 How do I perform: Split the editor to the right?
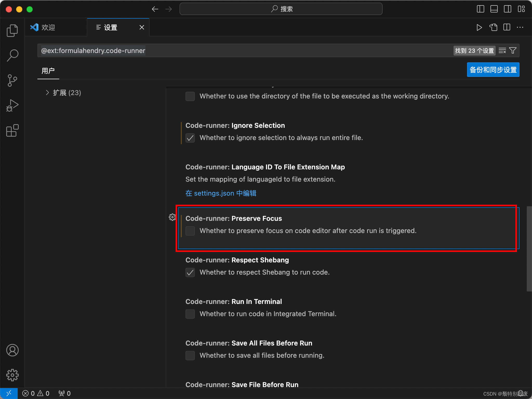click(507, 27)
